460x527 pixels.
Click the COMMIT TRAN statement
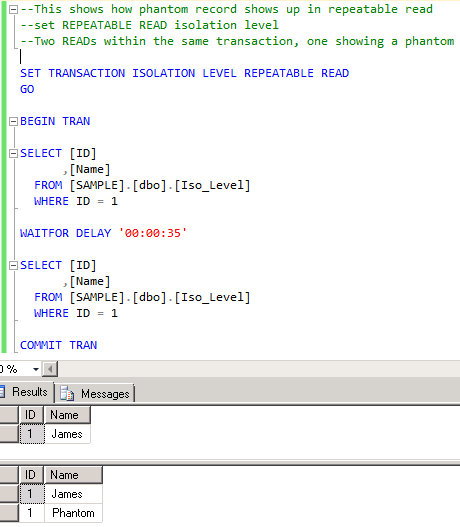pos(58,345)
